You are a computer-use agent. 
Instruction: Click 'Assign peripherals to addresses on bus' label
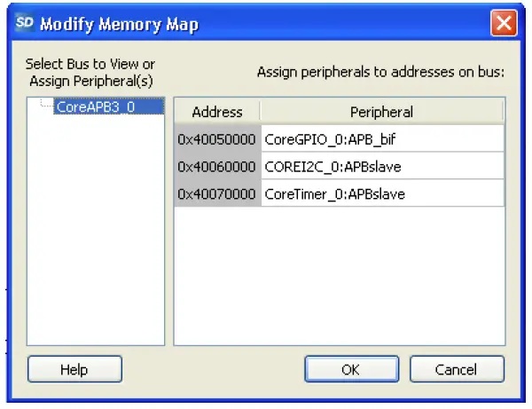[x=380, y=72]
